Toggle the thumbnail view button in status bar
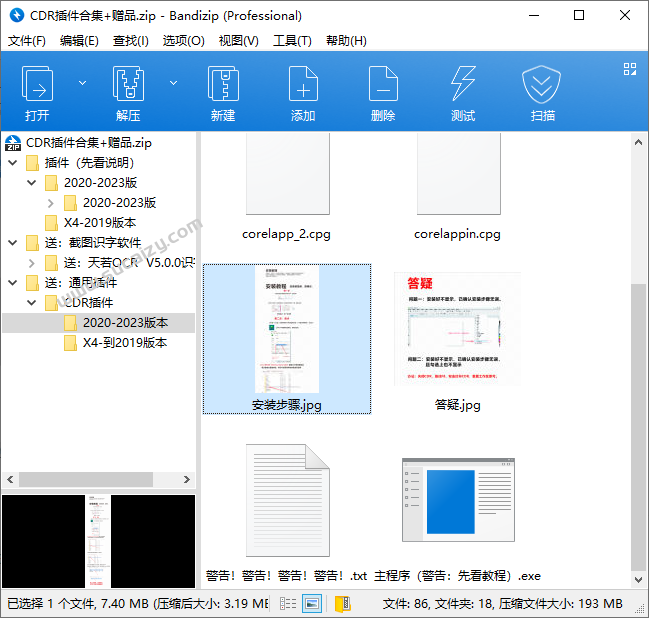Screen dimensions: 649x618 point(312,604)
